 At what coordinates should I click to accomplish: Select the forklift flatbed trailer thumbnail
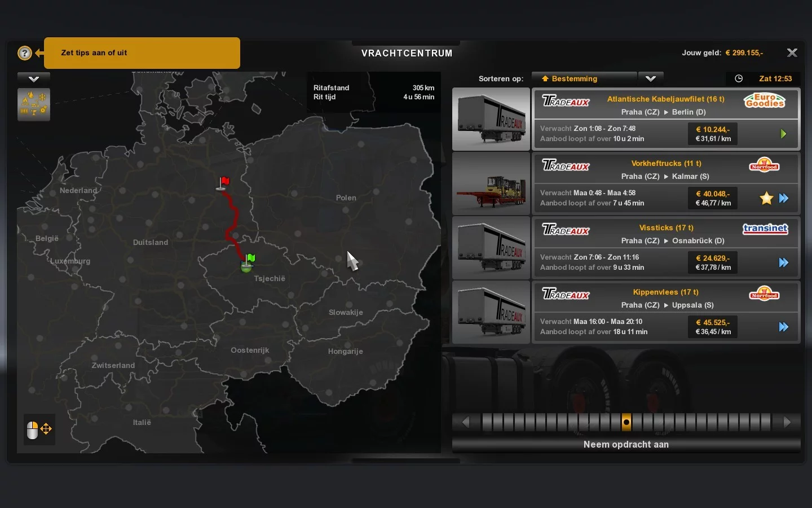click(x=491, y=183)
